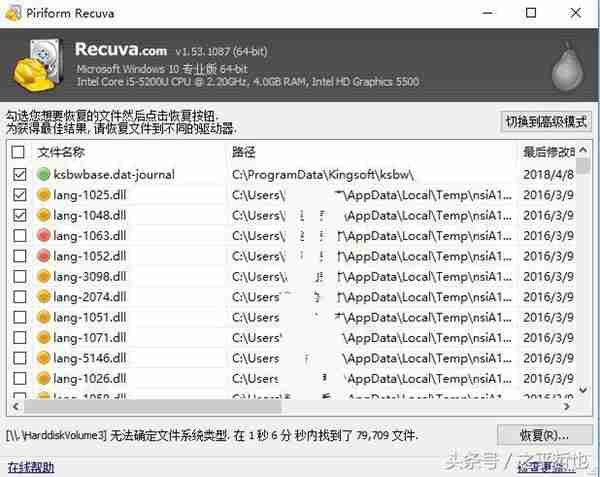
Task: Click the 2016/3/9 date for lang-1063.dll
Action: click(548, 236)
